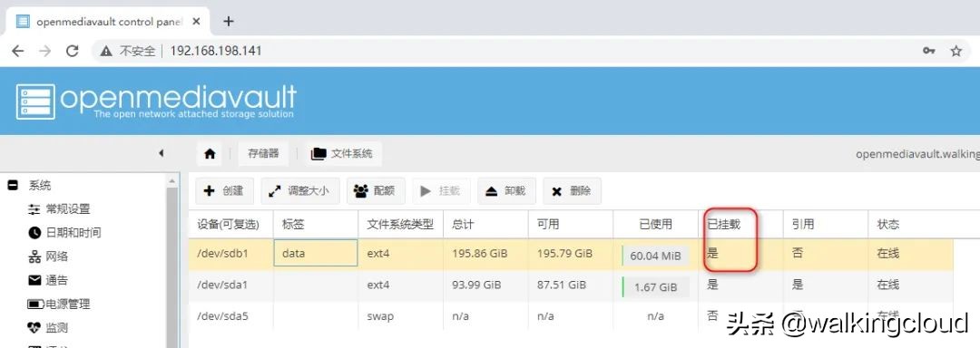The height and width of the screenshot is (348, 980).
Task: Sort by 标签 column header
Action: click(x=316, y=225)
